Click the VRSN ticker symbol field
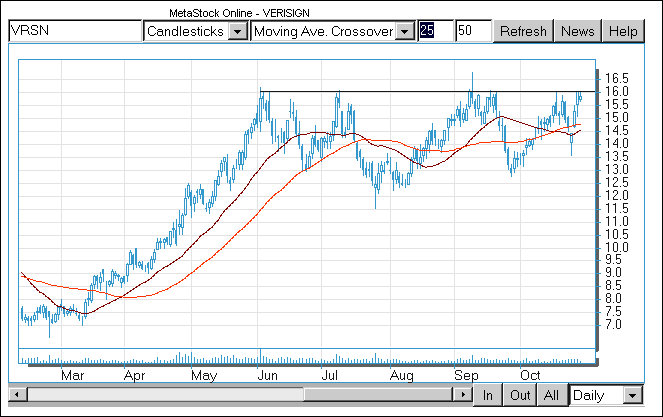663x417 pixels. [75, 31]
